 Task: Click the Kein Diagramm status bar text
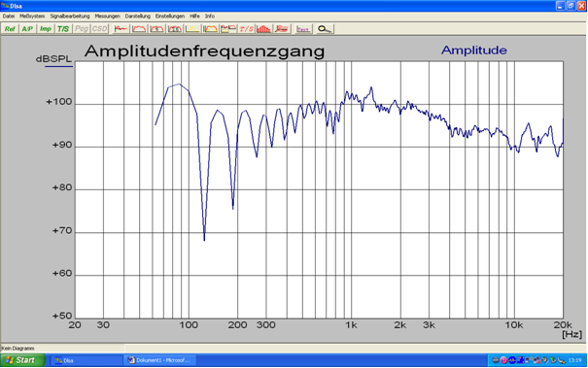17,349
